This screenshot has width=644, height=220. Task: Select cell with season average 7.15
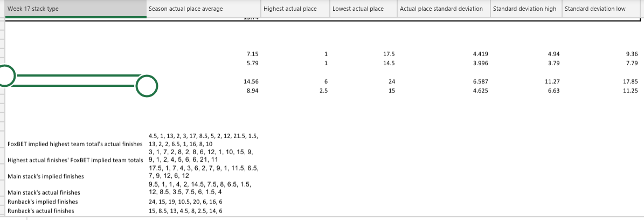(204, 54)
